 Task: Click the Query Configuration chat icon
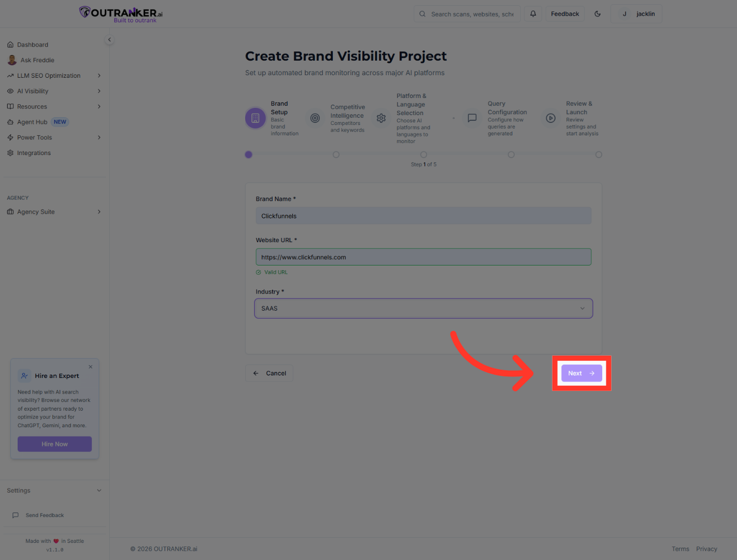(472, 118)
